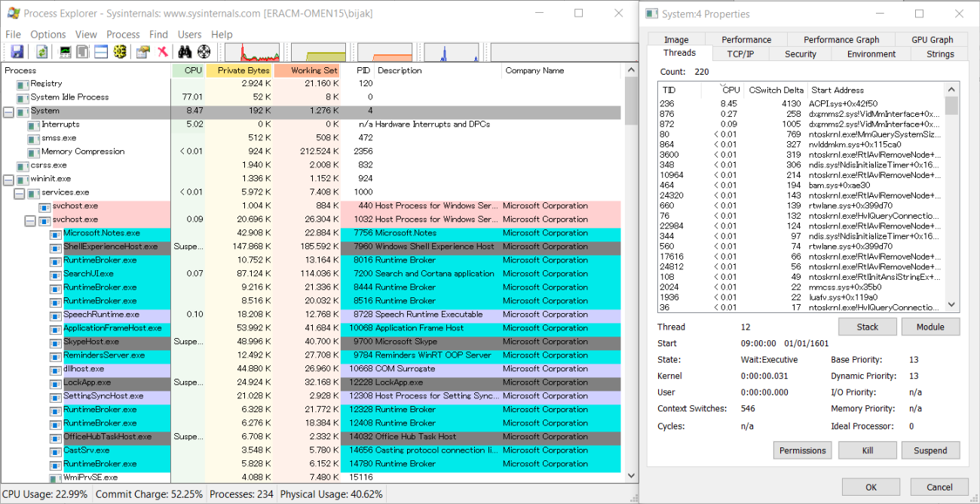Switch to the Strings tab
Viewport: 980px width, 504px height.
tap(940, 54)
